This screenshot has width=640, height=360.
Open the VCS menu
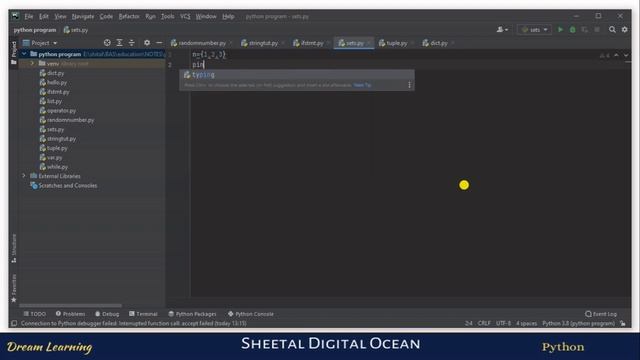(185, 16)
